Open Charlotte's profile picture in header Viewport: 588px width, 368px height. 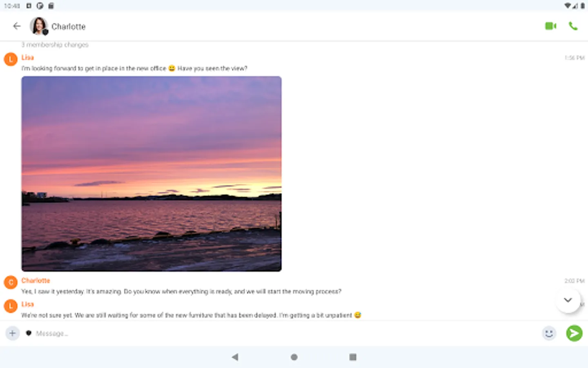point(39,26)
